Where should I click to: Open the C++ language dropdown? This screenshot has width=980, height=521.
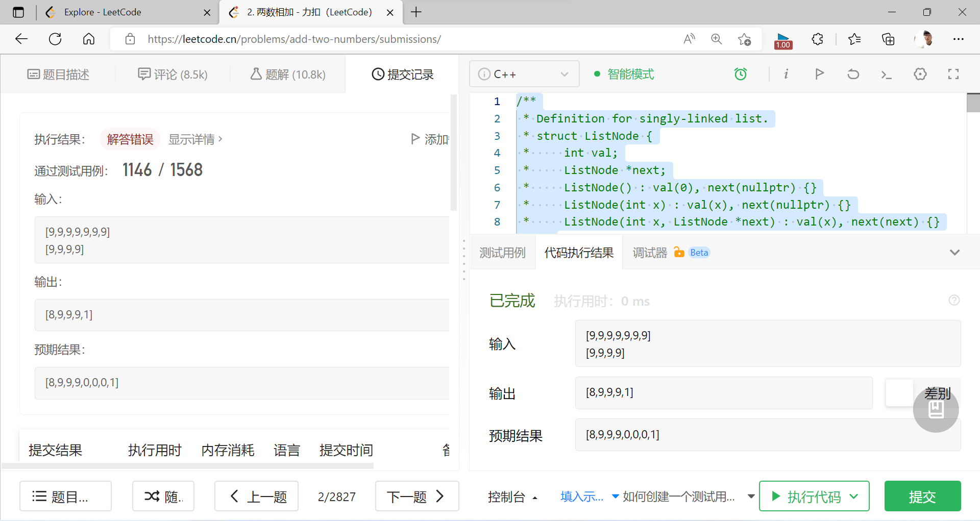click(524, 74)
